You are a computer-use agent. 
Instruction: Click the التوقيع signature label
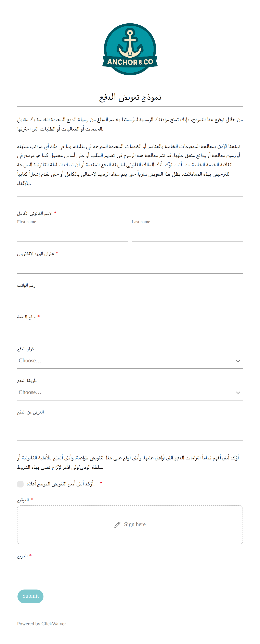click(23, 500)
